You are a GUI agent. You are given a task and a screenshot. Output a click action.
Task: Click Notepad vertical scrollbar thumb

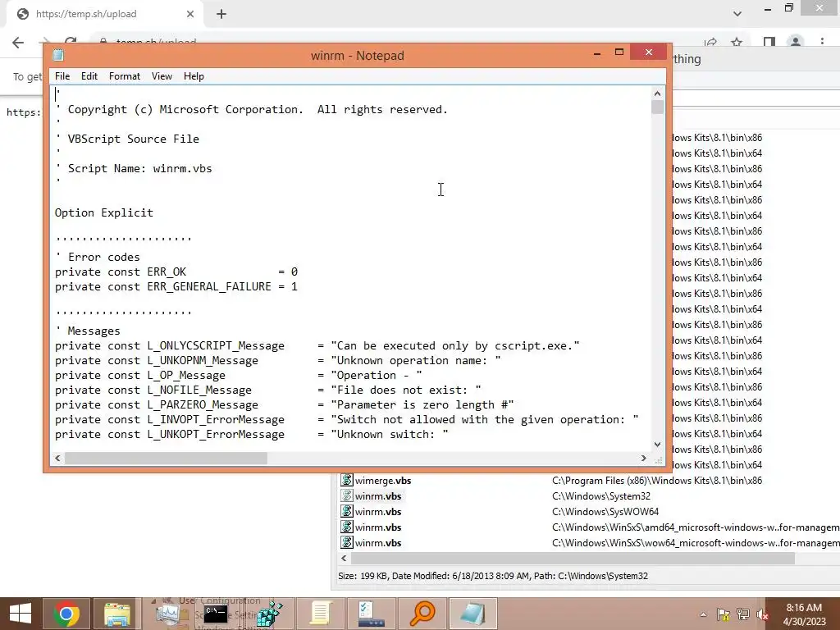[657, 107]
